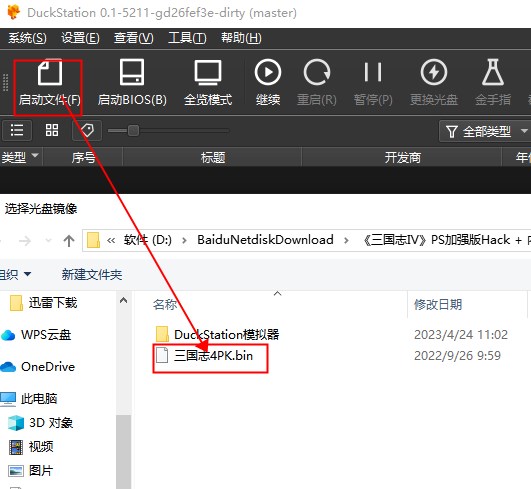Open the 工具(T) menu
531x489 pixels.
187,38
